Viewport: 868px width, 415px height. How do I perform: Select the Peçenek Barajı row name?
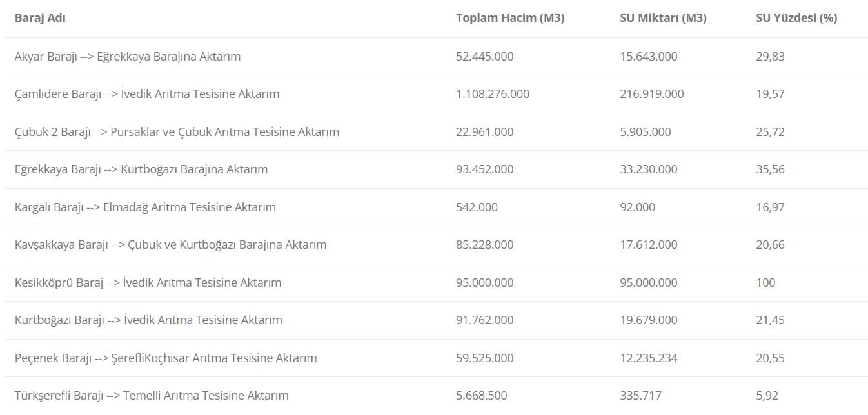pos(166,358)
